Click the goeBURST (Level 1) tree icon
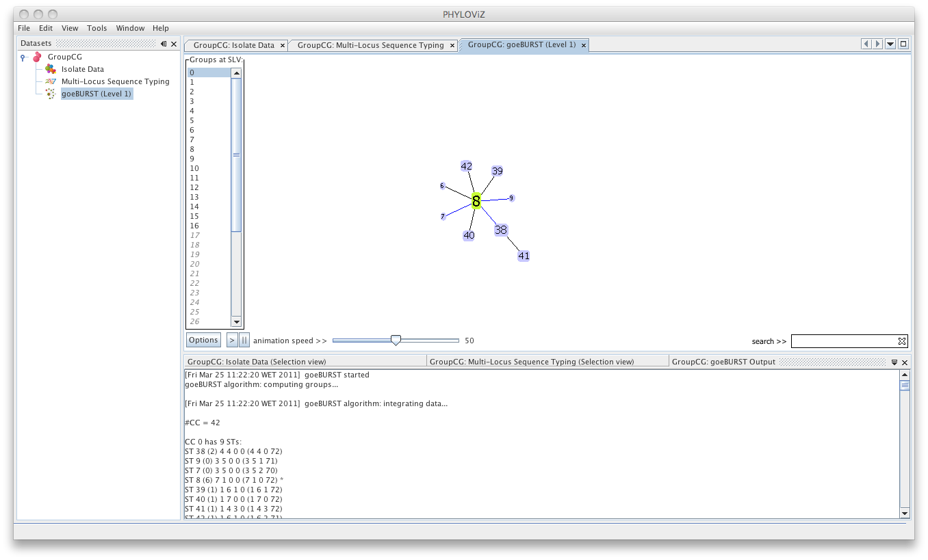 click(x=51, y=94)
